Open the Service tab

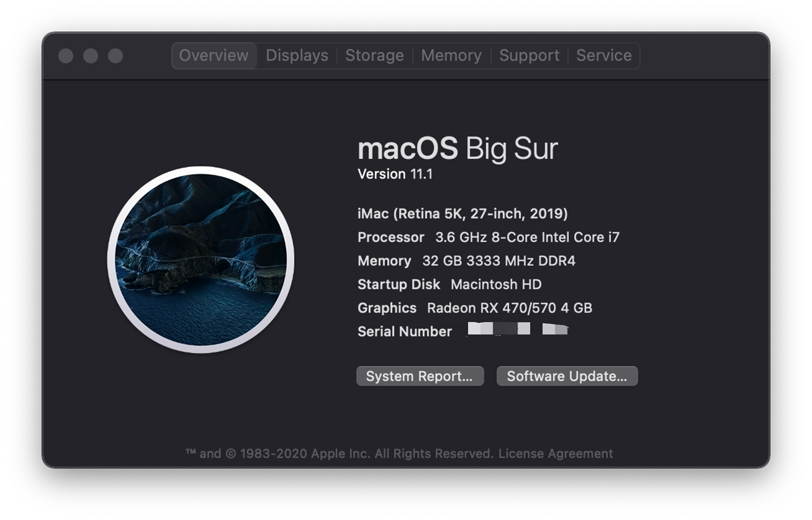click(603, 55)
